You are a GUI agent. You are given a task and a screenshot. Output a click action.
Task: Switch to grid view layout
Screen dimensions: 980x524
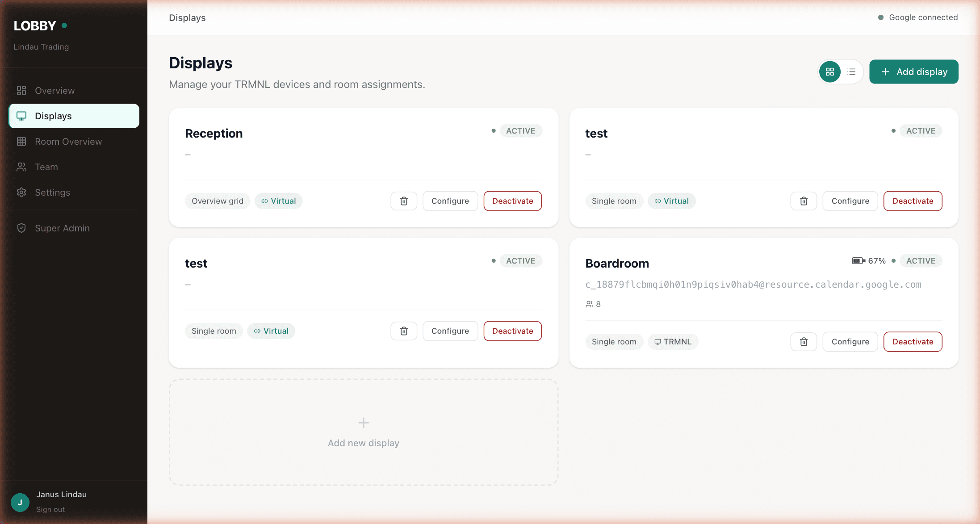click(830, 72)
